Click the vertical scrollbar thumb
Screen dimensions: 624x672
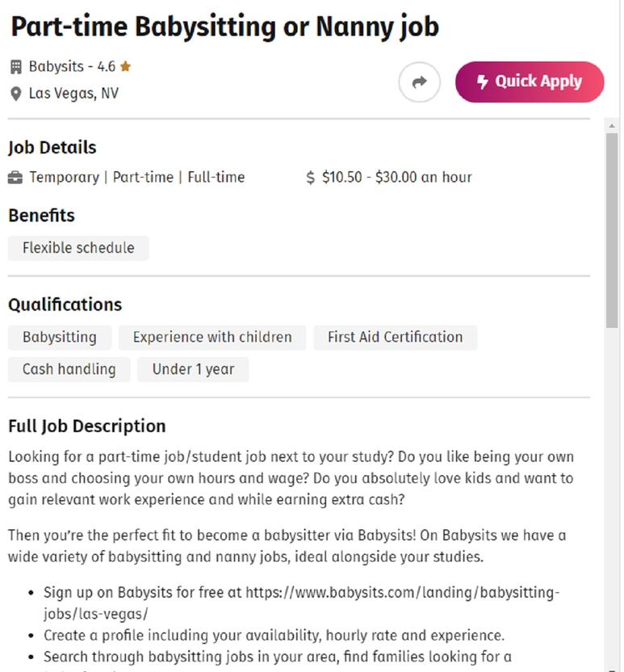point(612,230)
